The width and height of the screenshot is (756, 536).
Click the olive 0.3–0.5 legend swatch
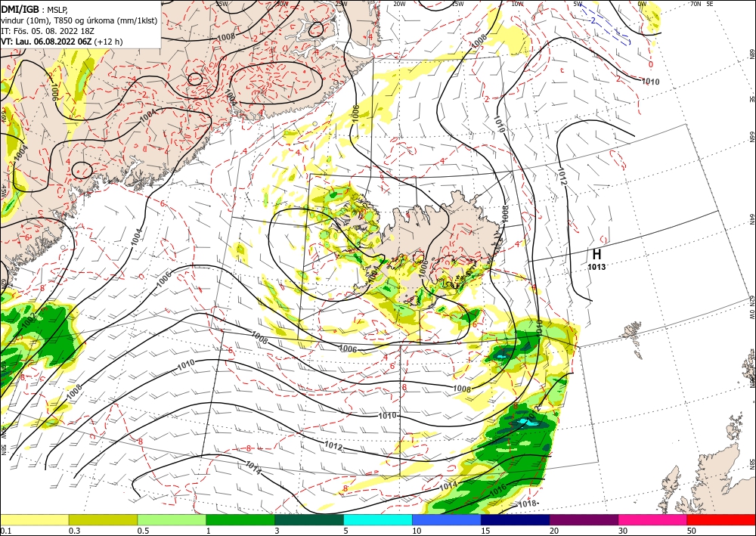pyautogui.click(x=103, y=520)
